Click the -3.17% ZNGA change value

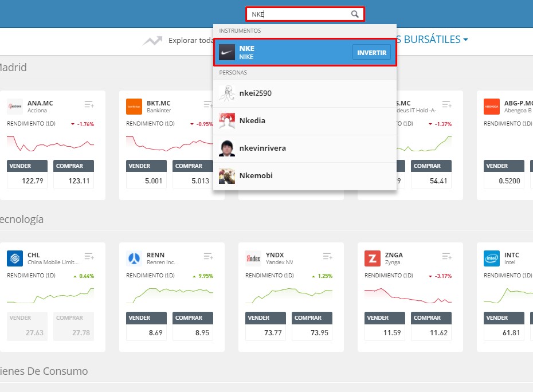point(443,276)
